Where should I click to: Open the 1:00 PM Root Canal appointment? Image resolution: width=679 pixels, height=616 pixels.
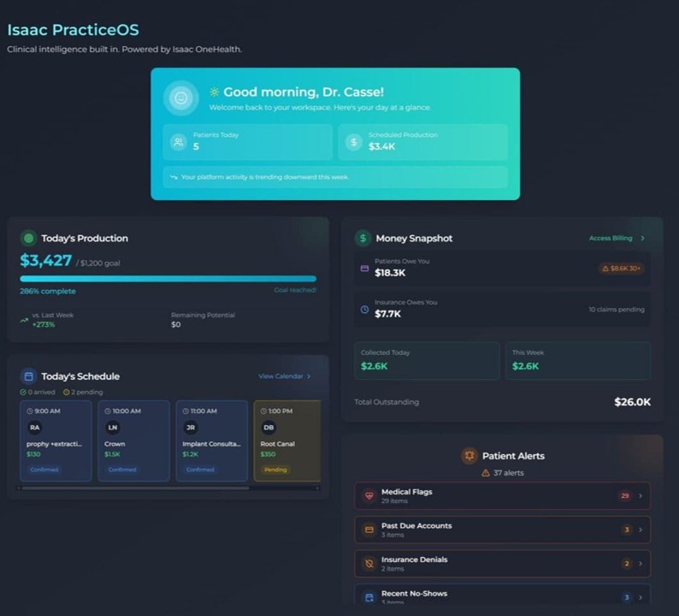[286, 441]
